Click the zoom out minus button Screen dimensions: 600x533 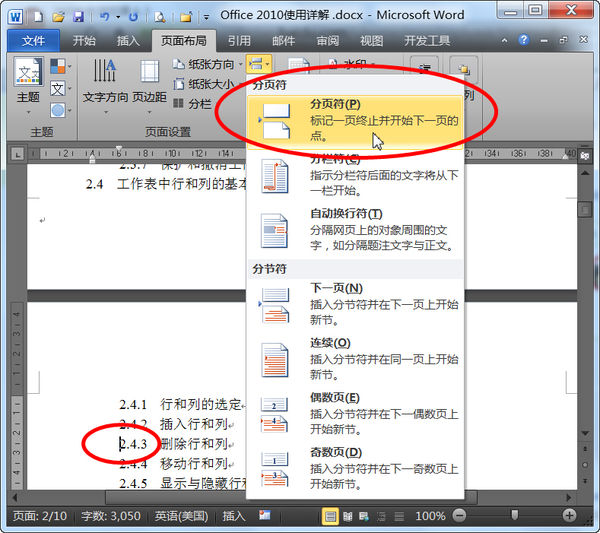click(x=460, y=515)
